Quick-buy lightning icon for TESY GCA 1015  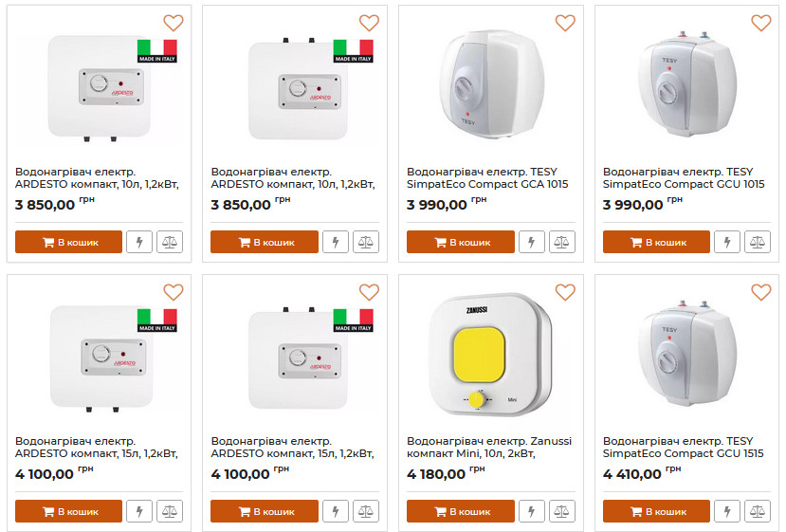[x=531, y=242]
